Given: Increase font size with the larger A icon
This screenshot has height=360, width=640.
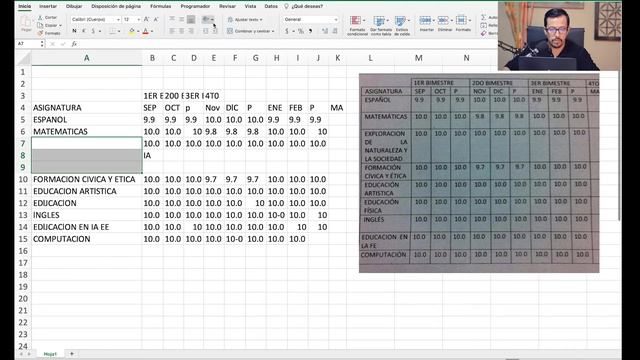Looking at the screenshot, I should [x=147, y=19].
